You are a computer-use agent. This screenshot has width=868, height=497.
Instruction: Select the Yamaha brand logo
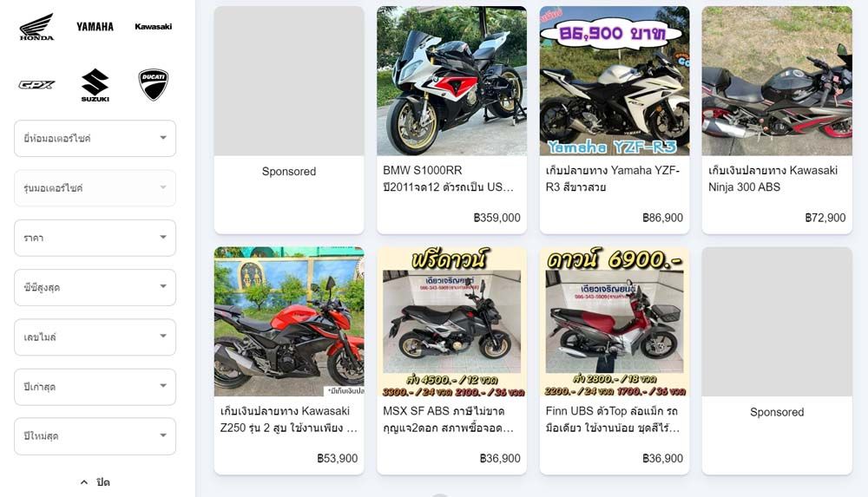(x=95, y=27)
